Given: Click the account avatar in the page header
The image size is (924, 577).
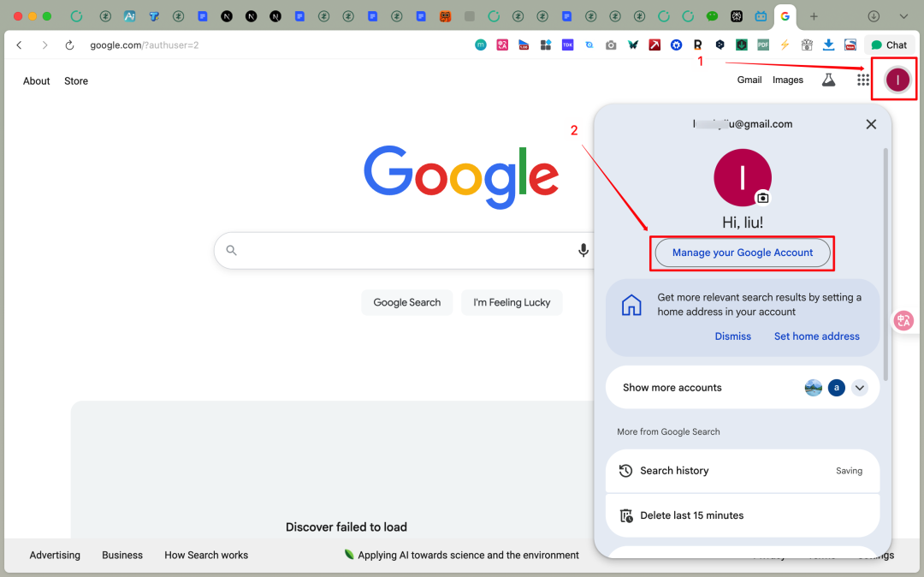Looking at the screenshot, I should (897, 80).
